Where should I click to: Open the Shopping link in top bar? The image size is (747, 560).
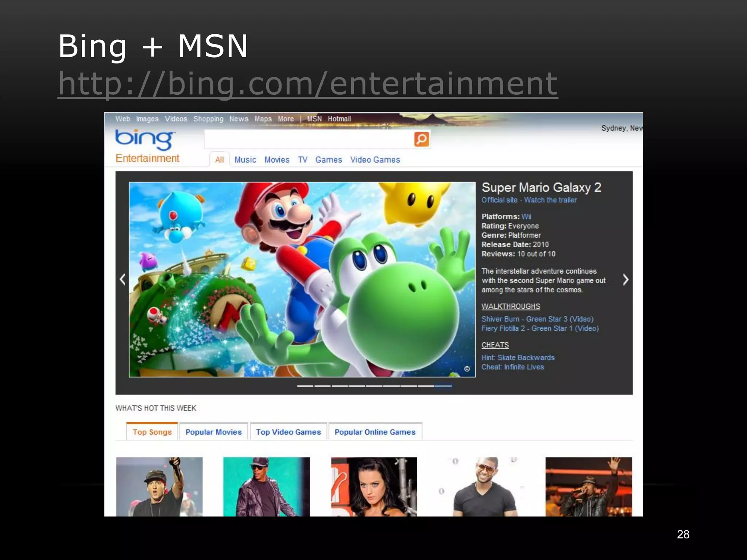tap(208, 119)
